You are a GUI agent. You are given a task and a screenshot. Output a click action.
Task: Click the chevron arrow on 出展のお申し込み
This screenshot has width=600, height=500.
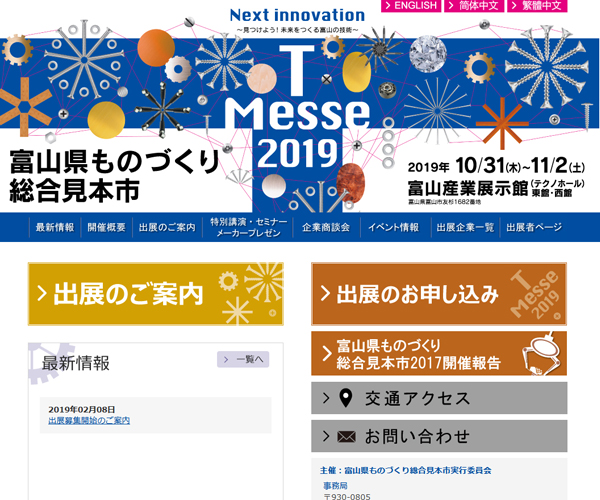pos(326,294)
